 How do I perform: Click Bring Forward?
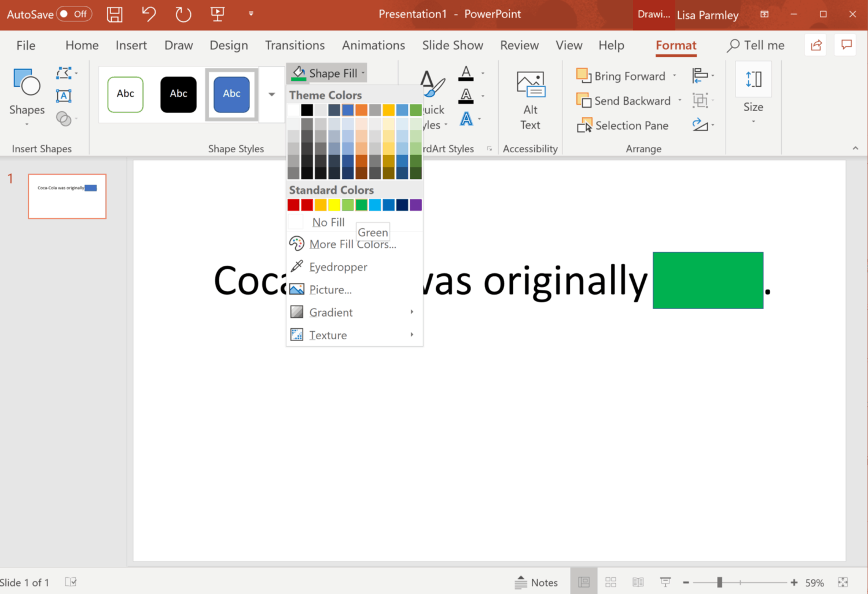[x=621, y=76]
